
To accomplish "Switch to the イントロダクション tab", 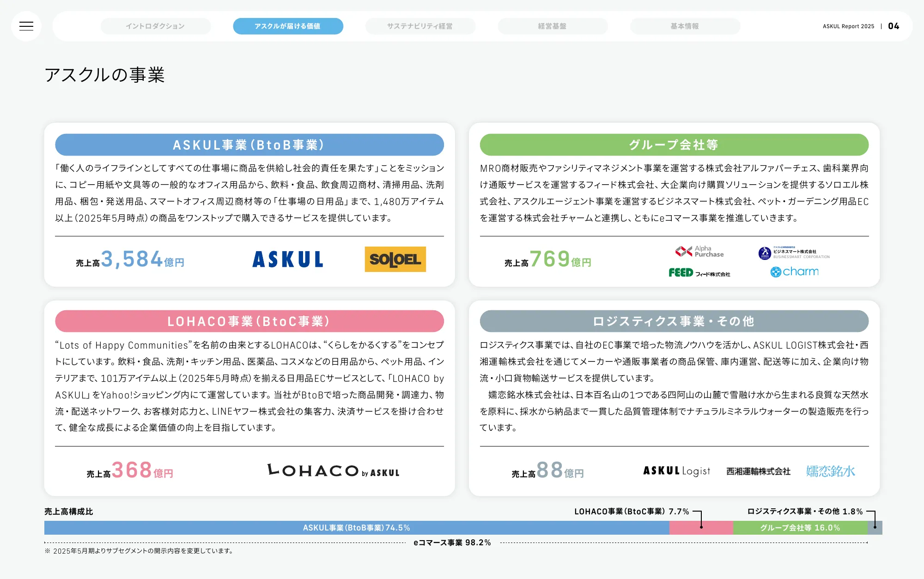I will tap(155, 26).
